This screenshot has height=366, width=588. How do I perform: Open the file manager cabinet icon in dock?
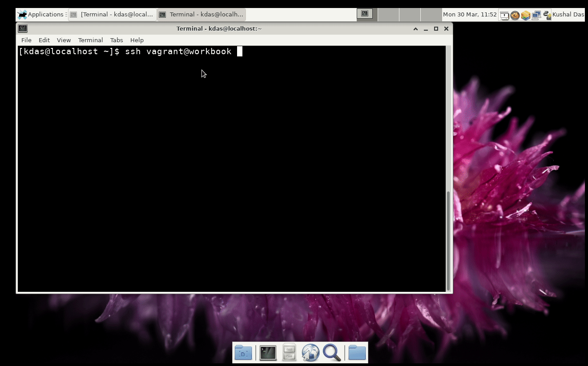click(289, 353)
